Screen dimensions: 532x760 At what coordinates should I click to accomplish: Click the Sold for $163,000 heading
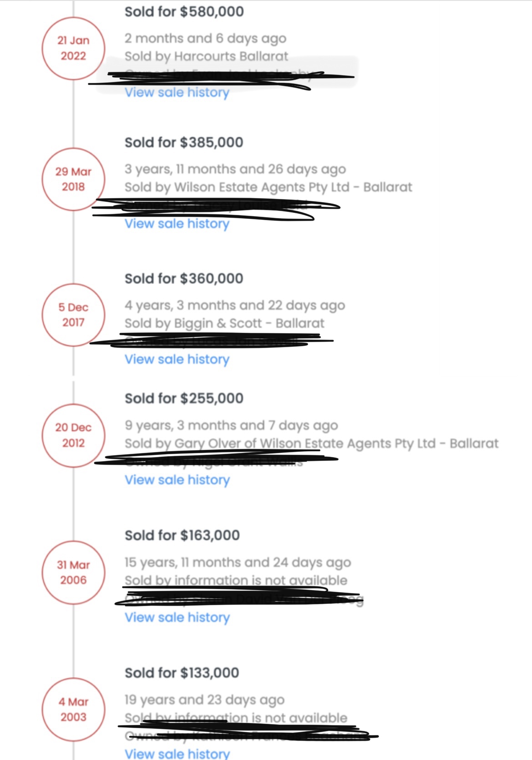pyautogui.click(x=182, y=535)
